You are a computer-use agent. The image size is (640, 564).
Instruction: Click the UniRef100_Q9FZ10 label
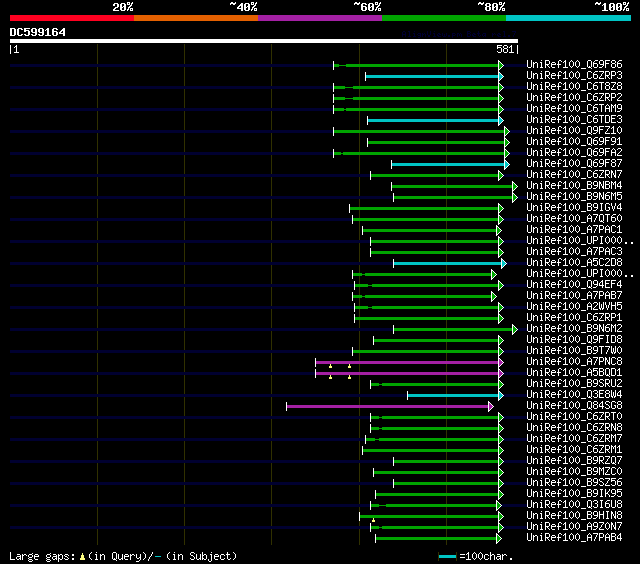574,131
